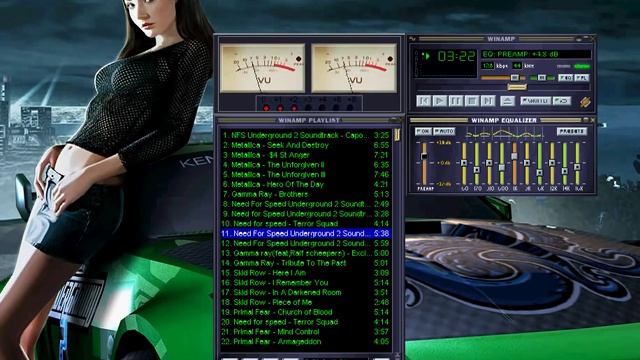Toggle the EQ window button

pyautogui.click(x=565, y=78)
